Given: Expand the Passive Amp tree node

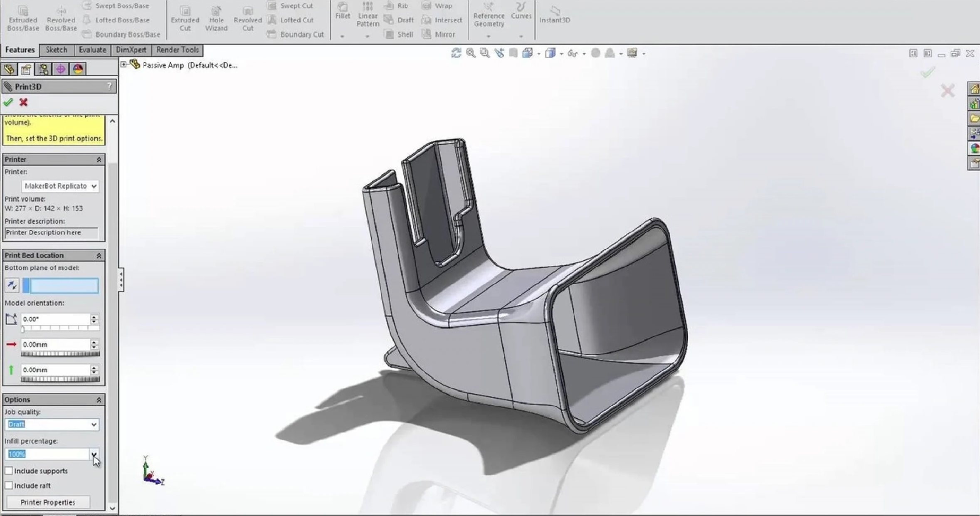Looking at the screenshot, I should pyautogui.click(x=123, y=64).
